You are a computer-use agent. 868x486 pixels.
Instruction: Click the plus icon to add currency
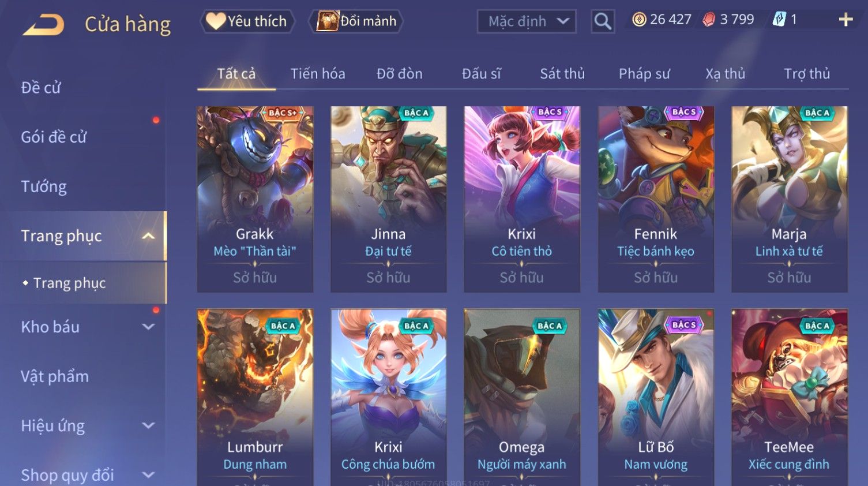[846, 20]
